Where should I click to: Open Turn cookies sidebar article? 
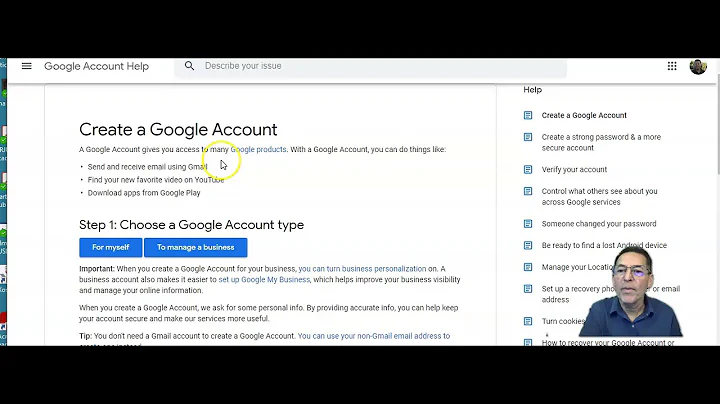tap(563, 321)
